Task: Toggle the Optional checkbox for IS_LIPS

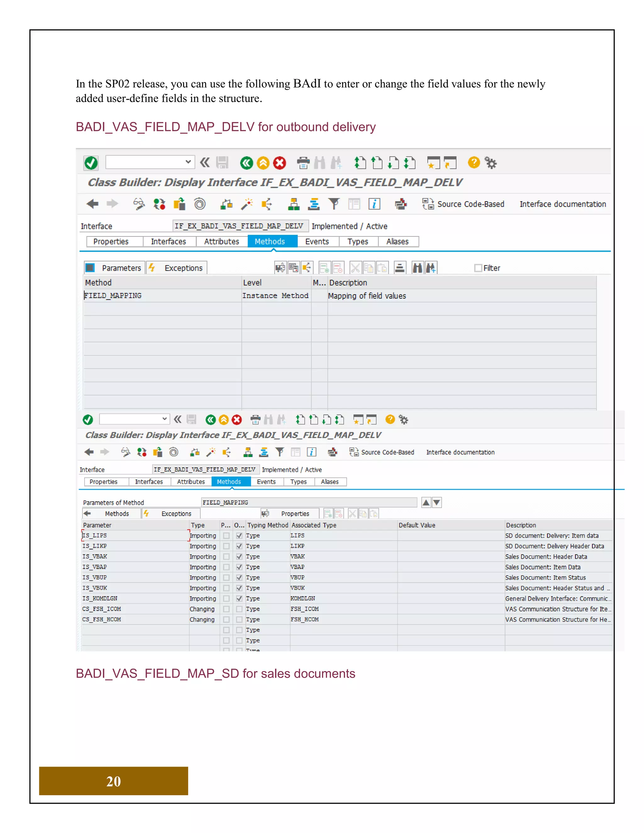Action: point(239,536)
